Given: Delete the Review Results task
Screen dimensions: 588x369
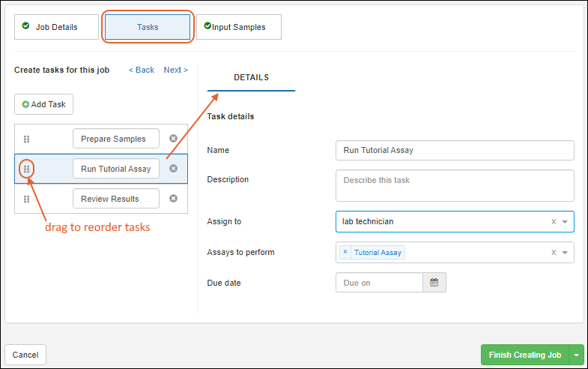Looking at the screenshot, I should click(173, 199).
